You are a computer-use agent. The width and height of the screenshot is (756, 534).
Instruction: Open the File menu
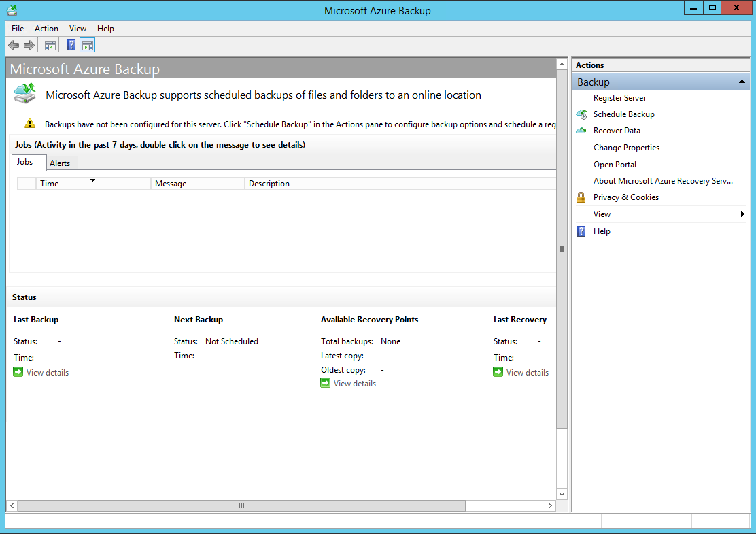coord(18,29)
